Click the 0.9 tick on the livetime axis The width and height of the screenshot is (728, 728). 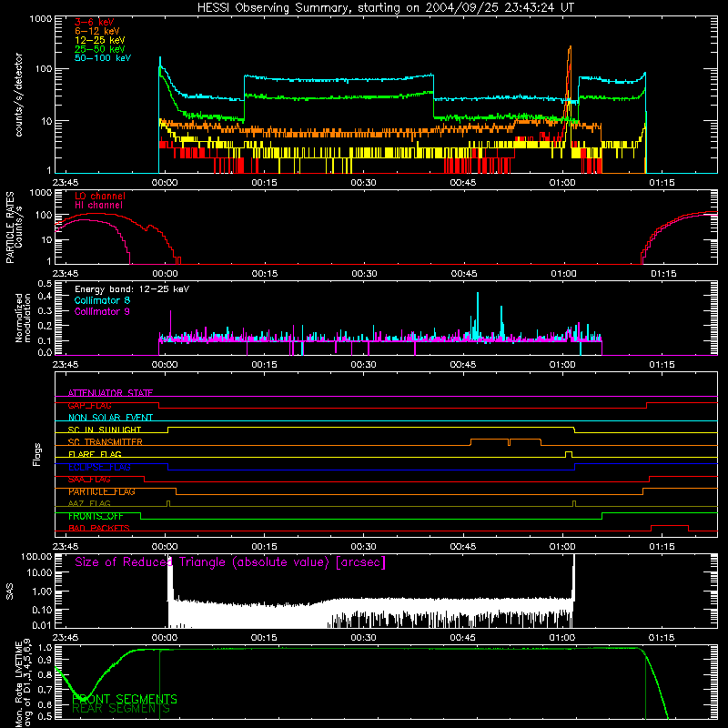[45, 660]
